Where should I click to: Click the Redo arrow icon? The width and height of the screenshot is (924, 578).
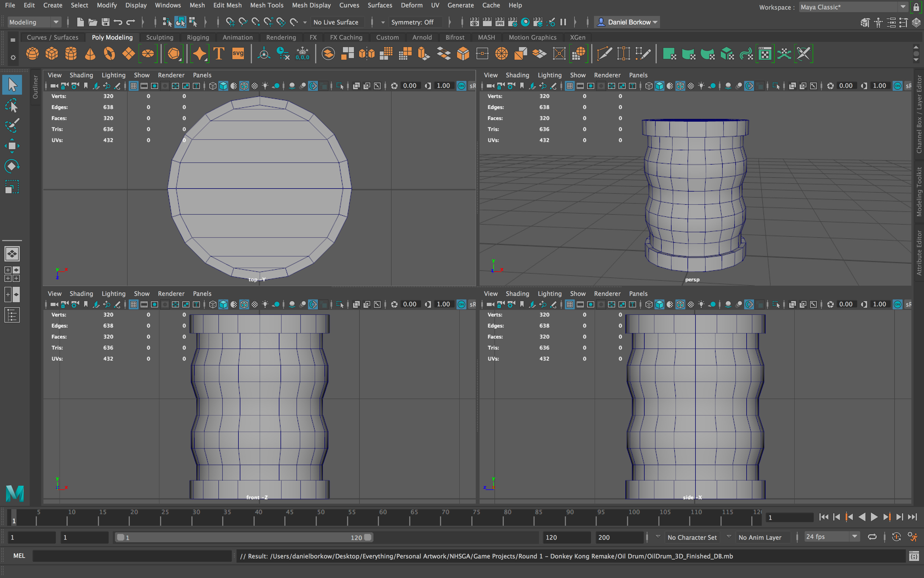(131, 22)
